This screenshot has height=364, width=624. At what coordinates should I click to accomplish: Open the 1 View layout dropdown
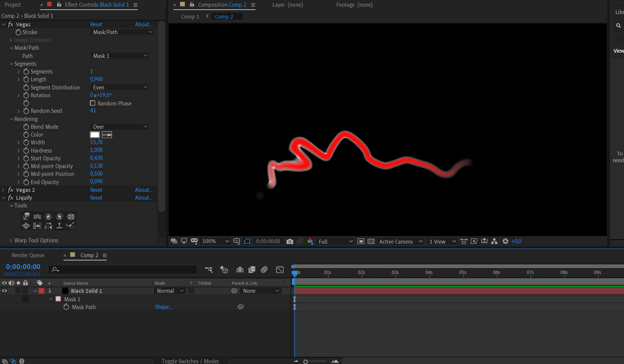click(442, 242)
